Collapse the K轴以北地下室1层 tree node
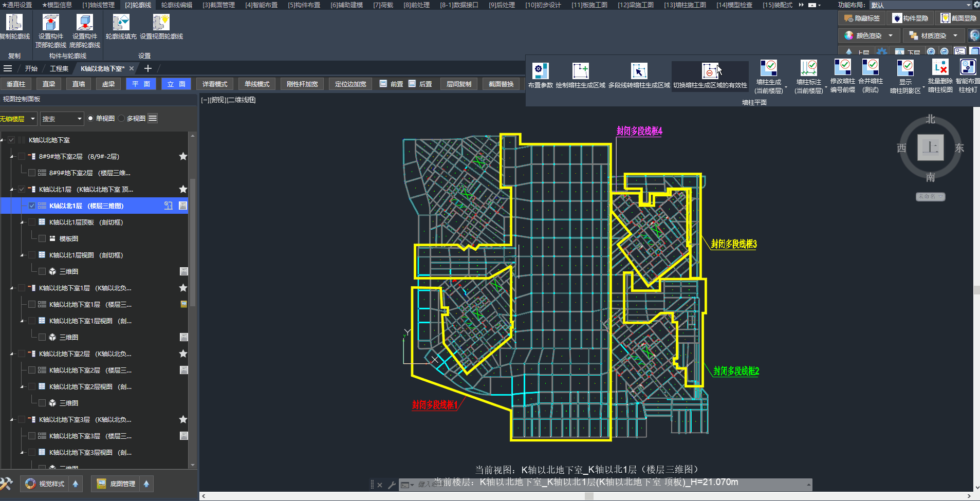Image resolution: width=980 pixels, height=501 pixels. click(x=12, y=288)
